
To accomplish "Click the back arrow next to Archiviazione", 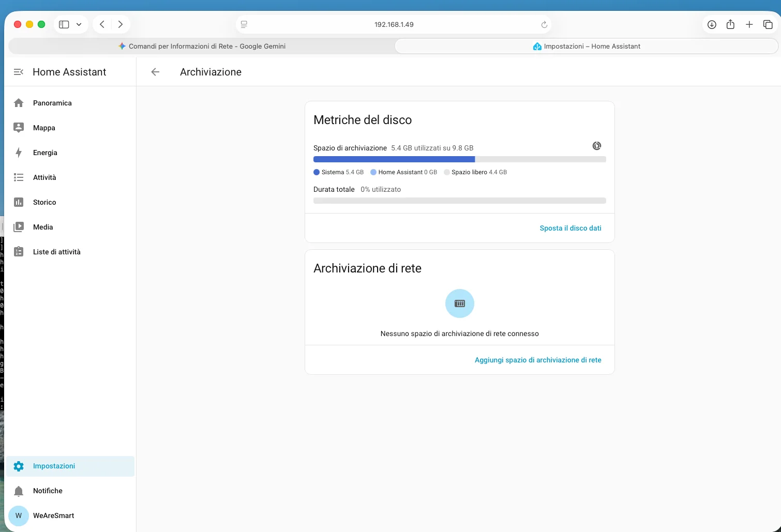I will coord(155,72).
